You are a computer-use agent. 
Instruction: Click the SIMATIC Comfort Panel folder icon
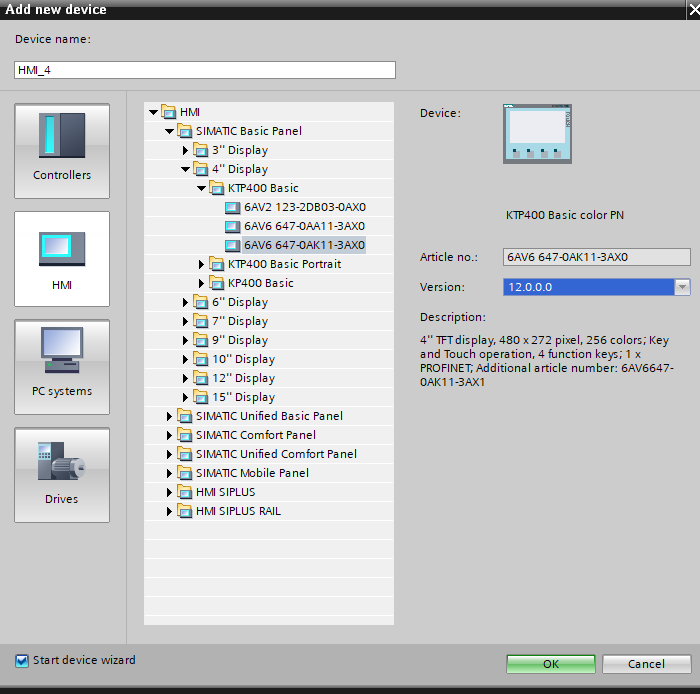(x=184, y=435)
